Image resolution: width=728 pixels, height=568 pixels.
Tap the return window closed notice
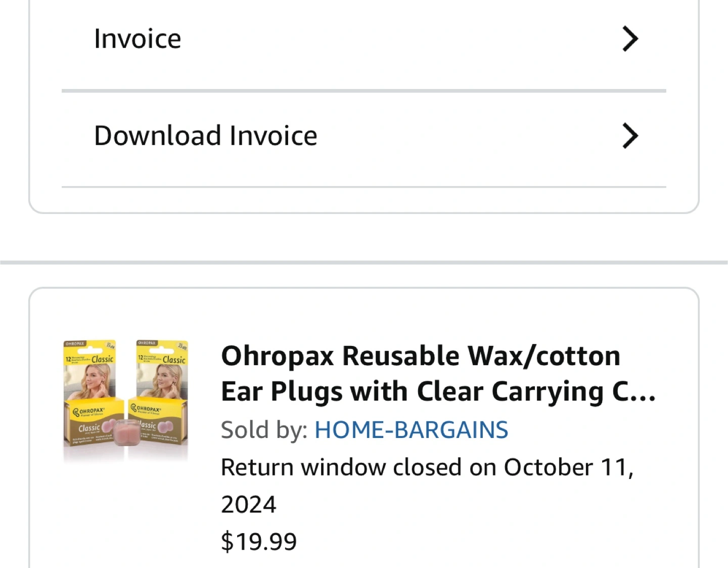click(427, 467)
